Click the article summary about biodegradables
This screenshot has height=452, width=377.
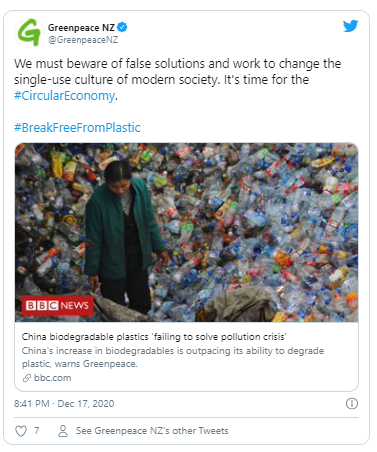[173, 357]
